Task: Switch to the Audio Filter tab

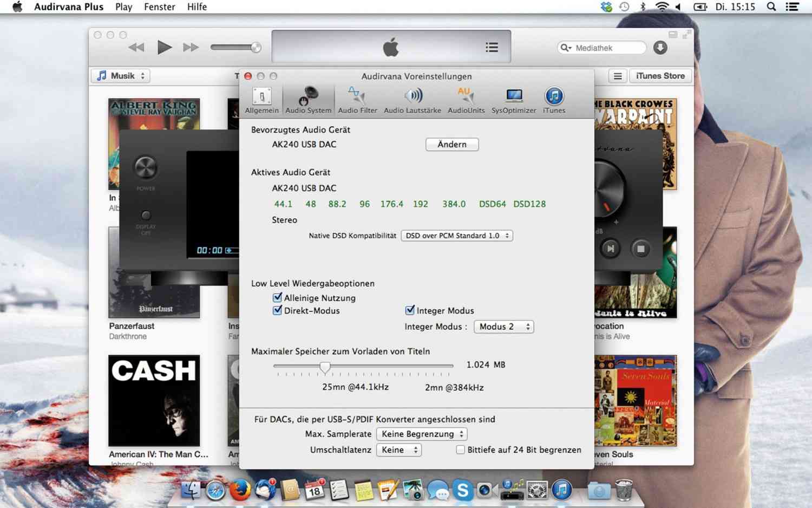Action: tap(357, 101)
